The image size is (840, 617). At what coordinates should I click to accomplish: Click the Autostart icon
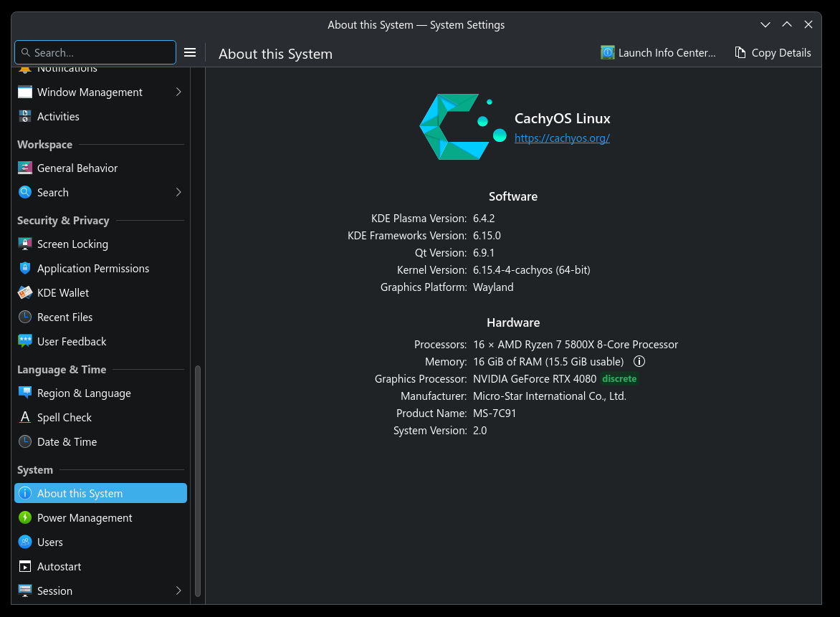tap(25, 567)
